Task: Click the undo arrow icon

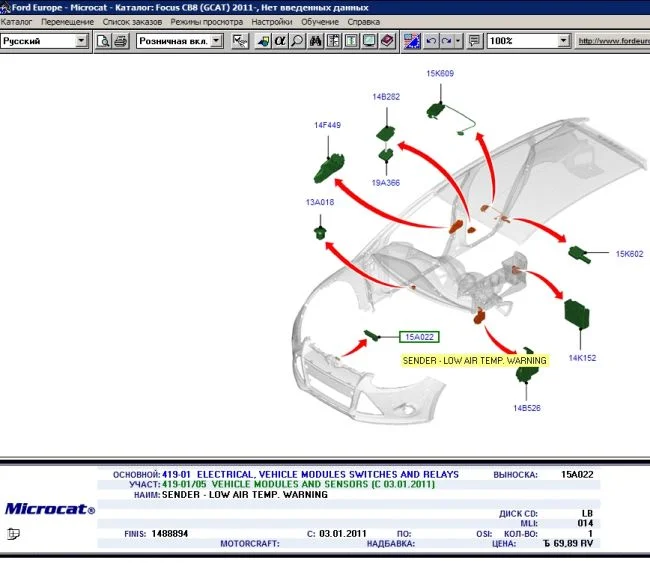Action: click(431, 41)
